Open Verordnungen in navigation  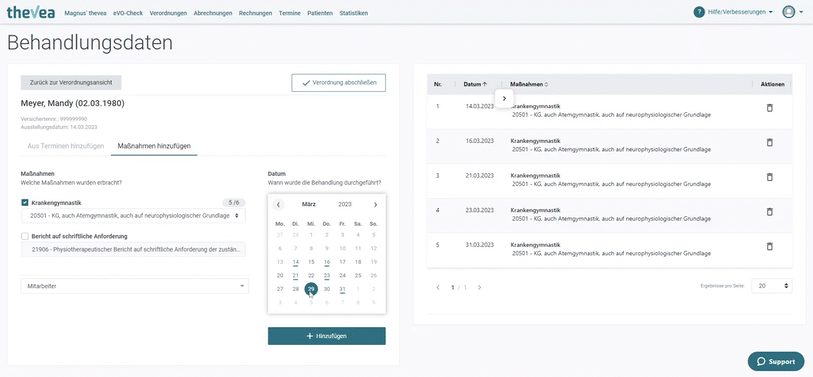[x=168, y=13]
